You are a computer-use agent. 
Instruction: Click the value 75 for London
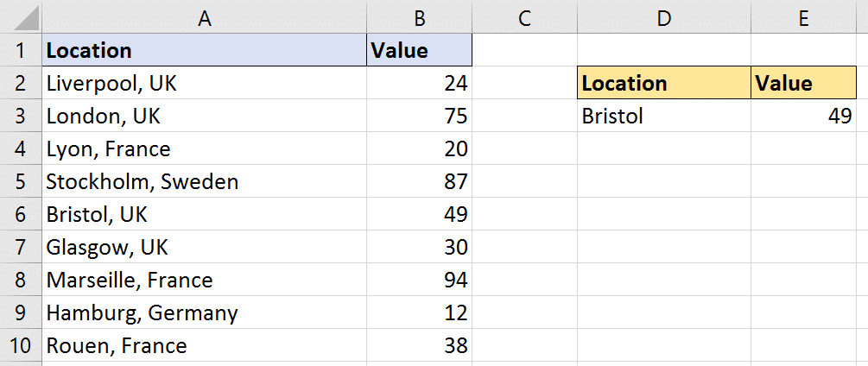(x=420, y=117)
